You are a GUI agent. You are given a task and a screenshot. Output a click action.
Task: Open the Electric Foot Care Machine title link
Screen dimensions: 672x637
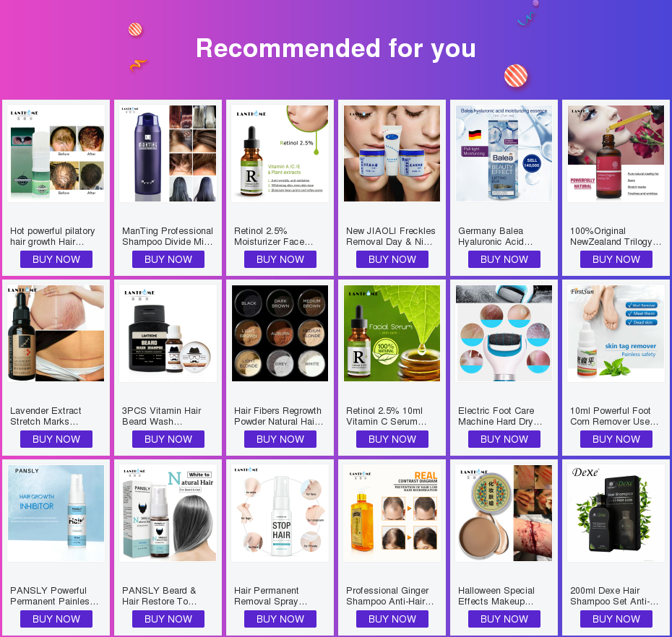coord(500,416)
